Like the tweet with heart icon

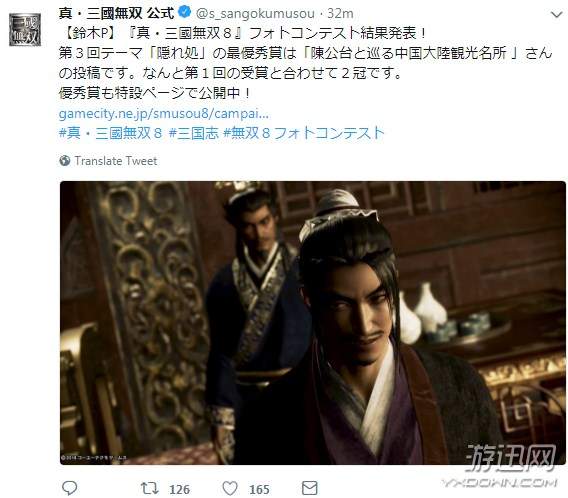[x=230, y=488]
